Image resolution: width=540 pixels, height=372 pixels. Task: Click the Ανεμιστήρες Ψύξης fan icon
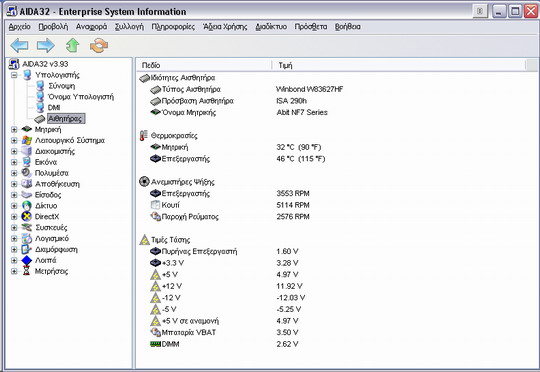click(x=144, y=182)
